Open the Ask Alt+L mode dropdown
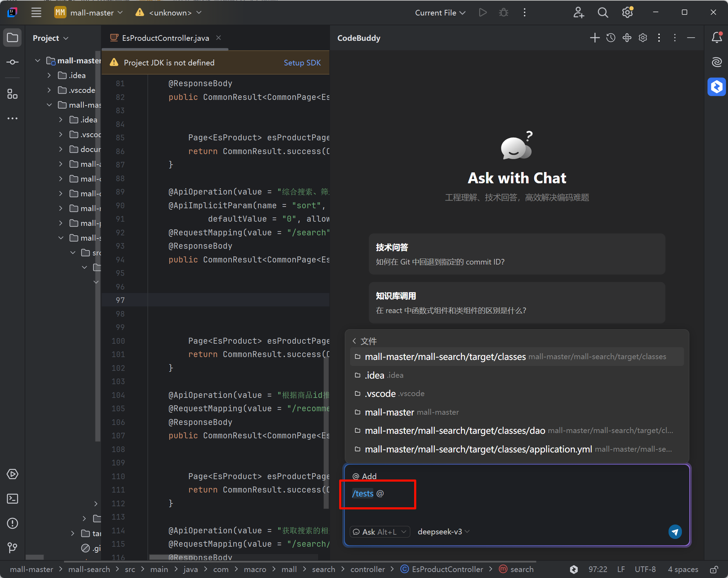This screenshot has width=728, height=578. click(380, 532)
